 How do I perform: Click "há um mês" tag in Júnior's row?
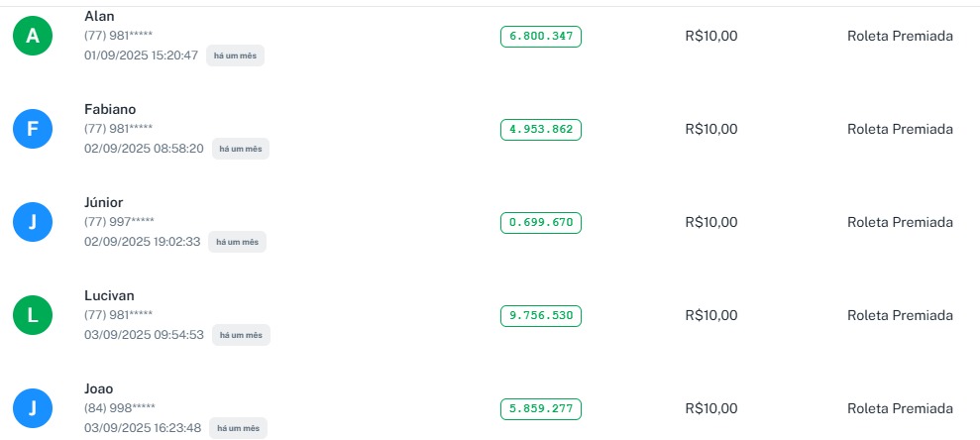click(x=237, y=242)
